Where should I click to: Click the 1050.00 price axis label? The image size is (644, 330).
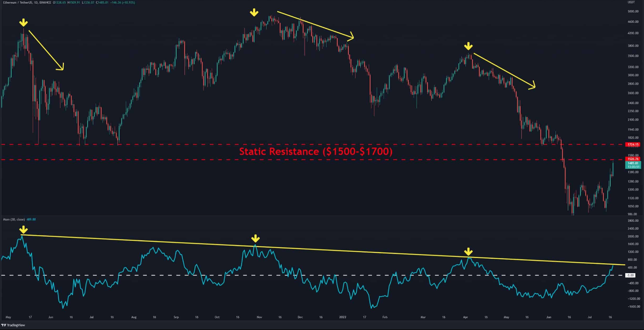(633, 206)
